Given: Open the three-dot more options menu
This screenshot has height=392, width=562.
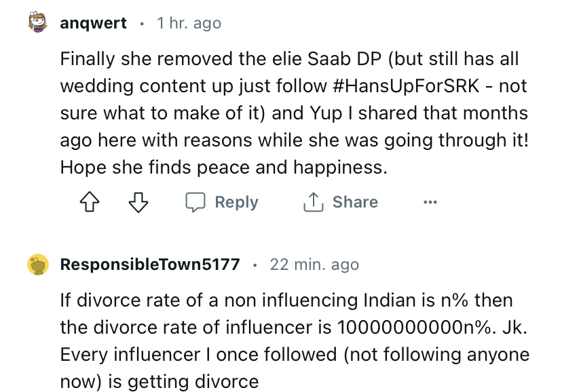Looking at the screenshot, I should tap(430, 203).
